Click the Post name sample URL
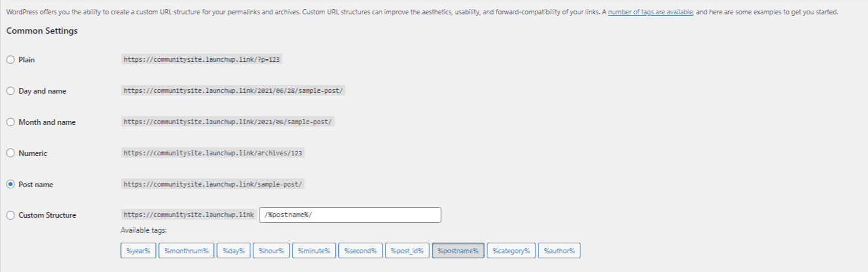Screen dimensions: 868x272 pyautogui.click(x=213, y=185)
